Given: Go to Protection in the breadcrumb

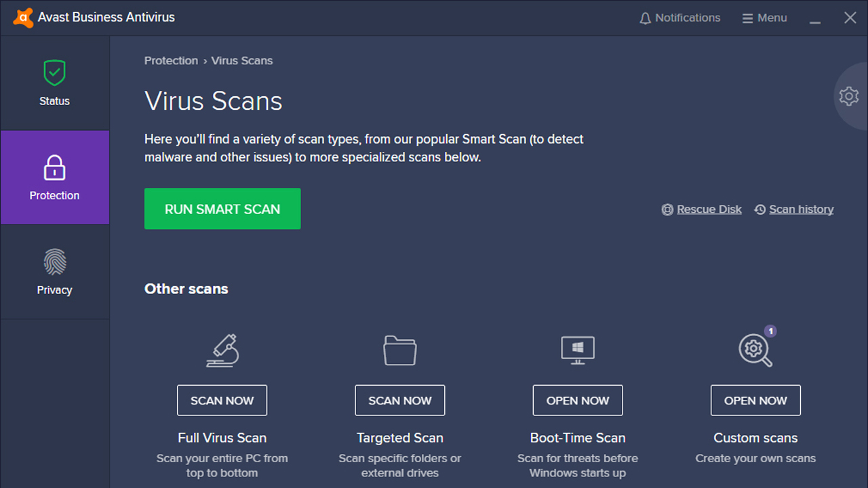Looking at the screenshot, I should (x=171, y=60).
